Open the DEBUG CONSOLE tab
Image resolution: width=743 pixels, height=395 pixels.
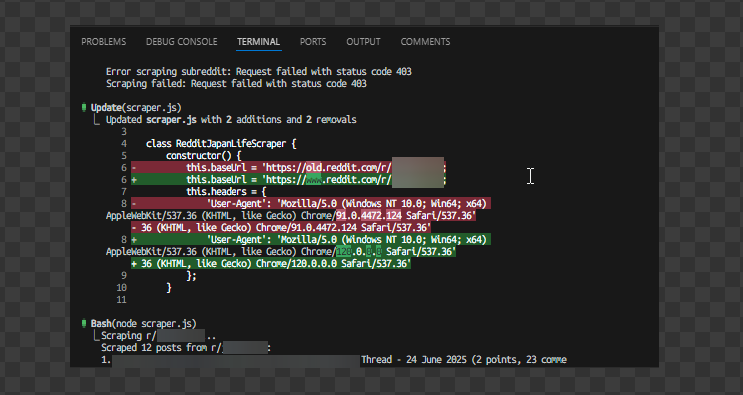[181, 42]
